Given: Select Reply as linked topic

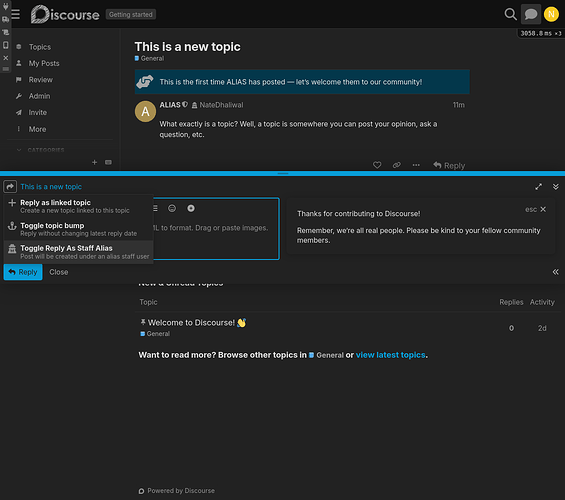Looking at the screenshot, I should 79,206.
